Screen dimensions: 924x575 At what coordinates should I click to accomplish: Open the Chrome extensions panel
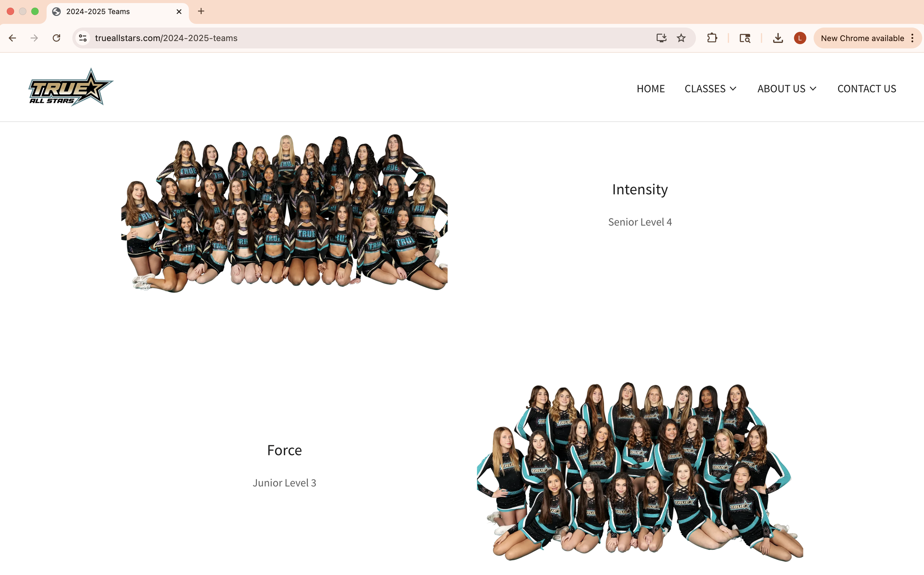coord(712,38)
